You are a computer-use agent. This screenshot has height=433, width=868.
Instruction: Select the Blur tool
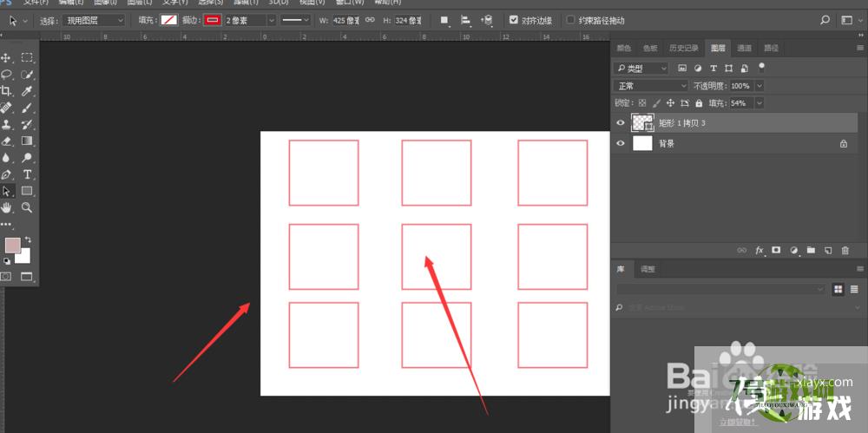6,158
